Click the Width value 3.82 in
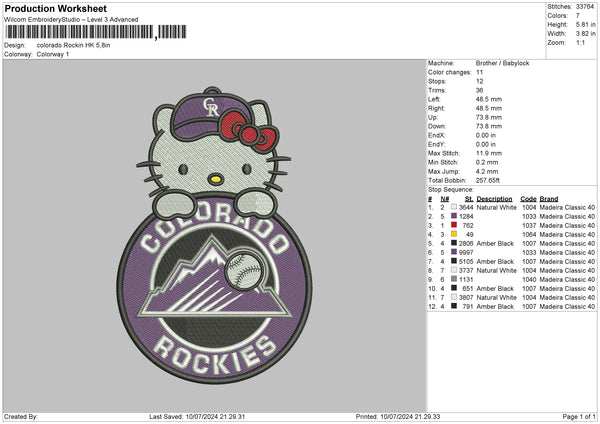600x424 pixels. click(x=585, y=34)
